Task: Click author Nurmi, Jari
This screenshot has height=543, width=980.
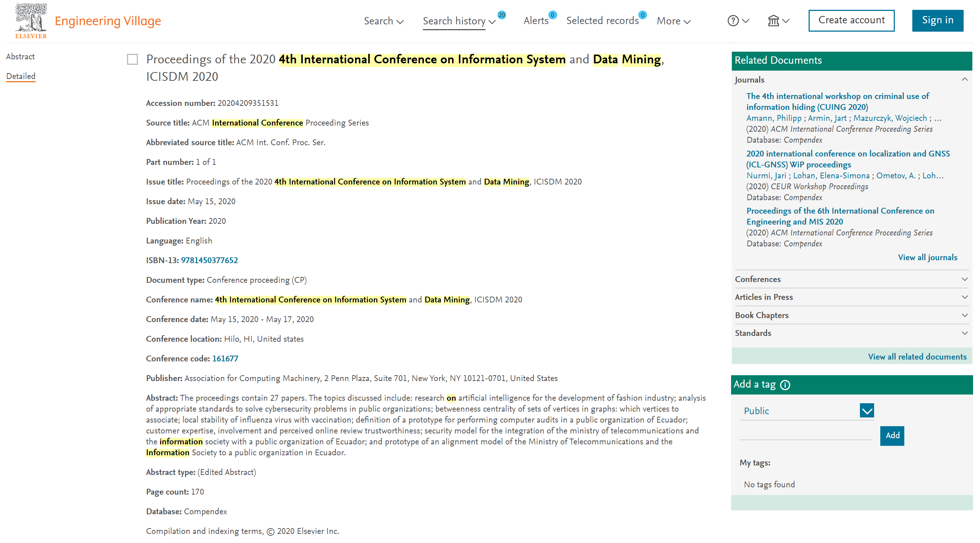Action: (x=766, y=176)
